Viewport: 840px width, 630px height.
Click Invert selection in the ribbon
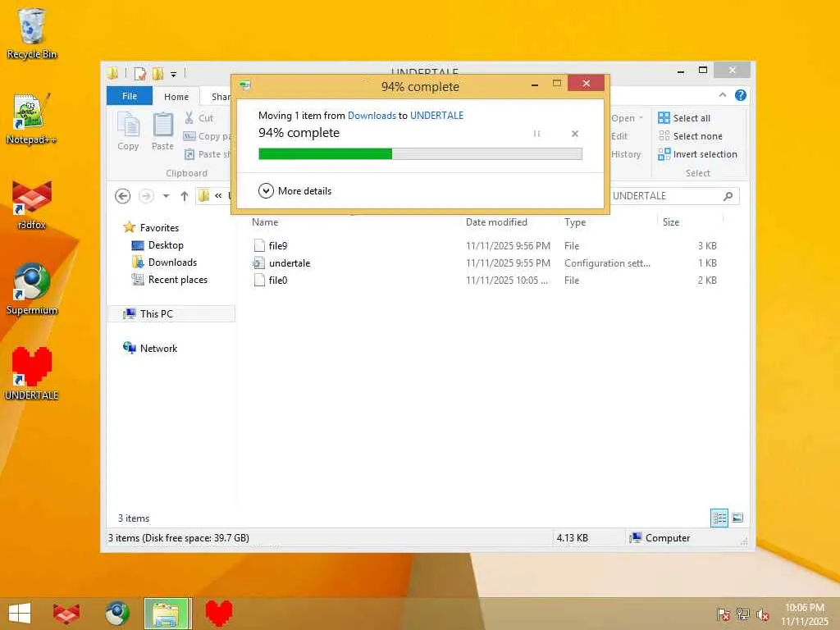pyautogui.click(x=697, y=154)
